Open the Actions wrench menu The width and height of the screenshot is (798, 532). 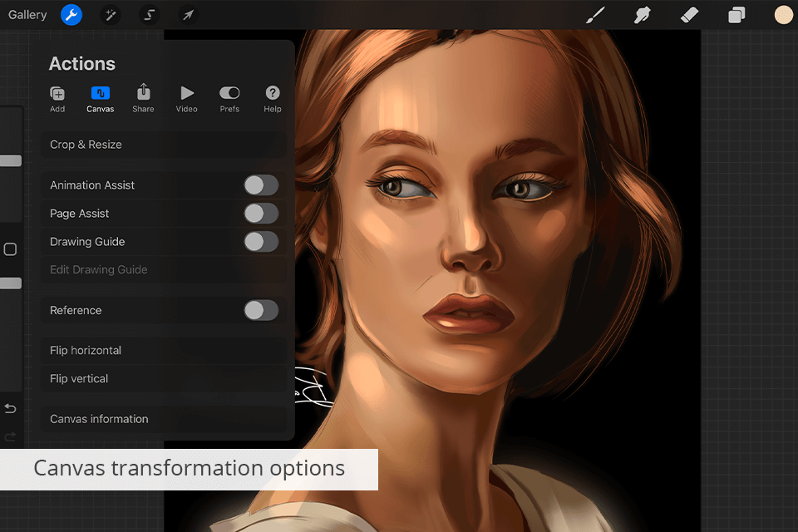pyautogui.click(x=71, y=15)
